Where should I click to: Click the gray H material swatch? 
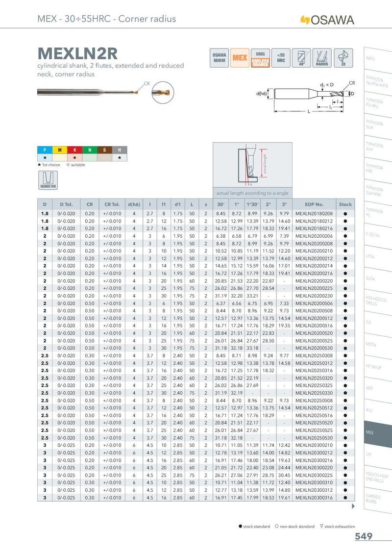(x=120, y=150)
